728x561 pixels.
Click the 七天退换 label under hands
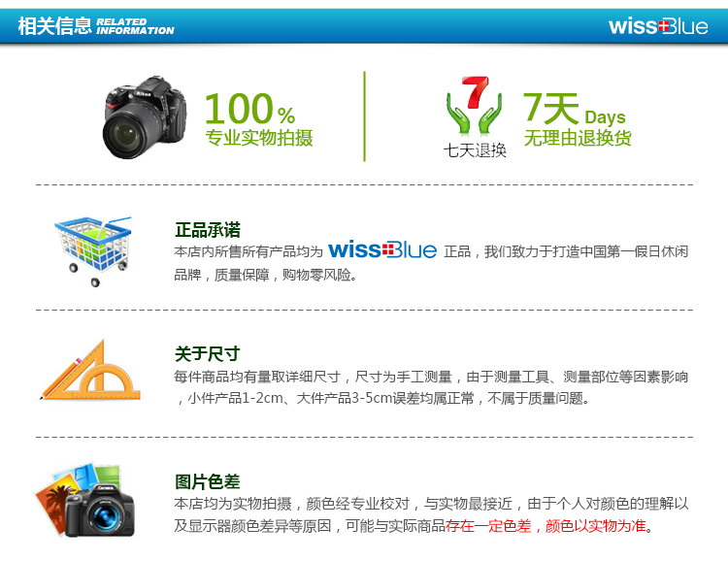475,150
